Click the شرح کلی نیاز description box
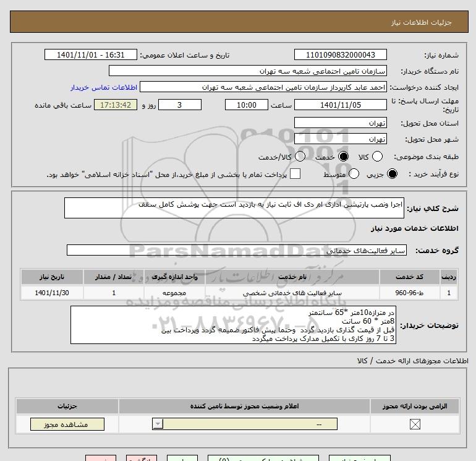This screenshot has height=461, width=476. [x=234, y=208]
